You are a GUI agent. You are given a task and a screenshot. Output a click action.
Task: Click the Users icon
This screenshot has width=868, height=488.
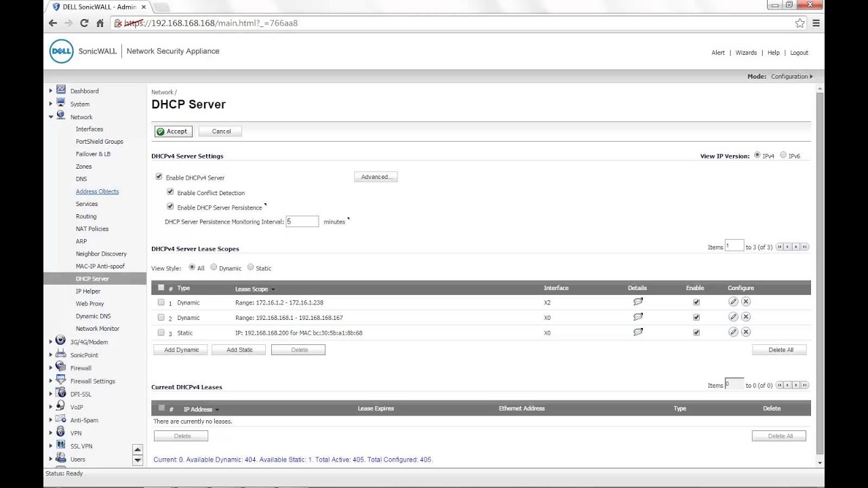[61, 458]
